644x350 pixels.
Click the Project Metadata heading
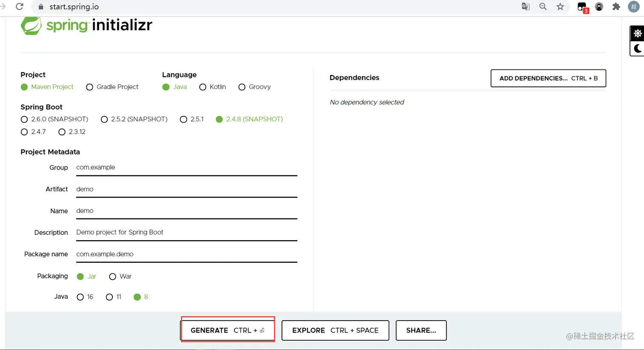[x=50, y=152]
